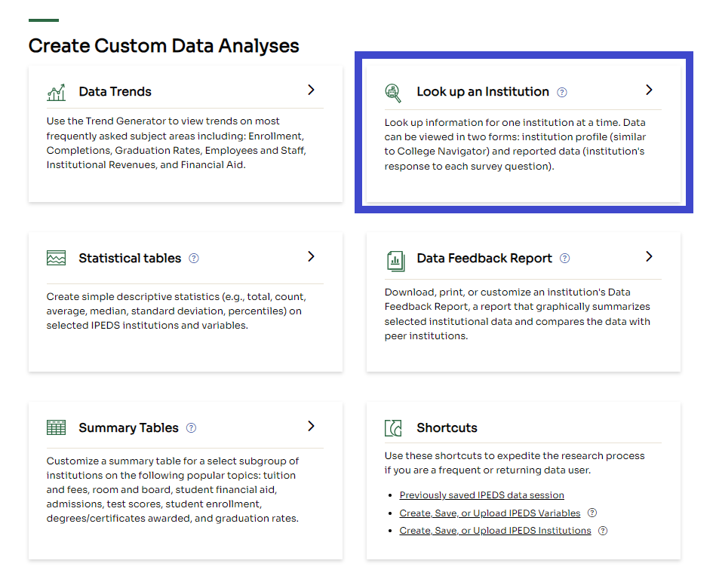Viewport: 716px width, 588px height.
Task: Click the Shortcuts card icon
Action: pos(393,428)
